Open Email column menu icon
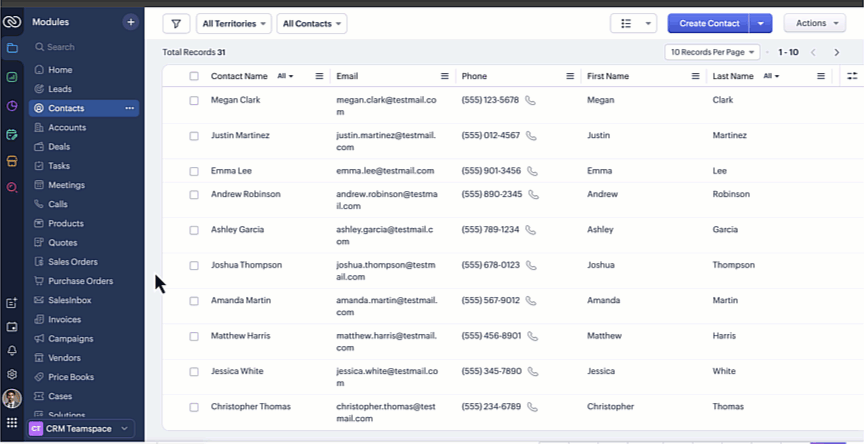 coord(444,76)
